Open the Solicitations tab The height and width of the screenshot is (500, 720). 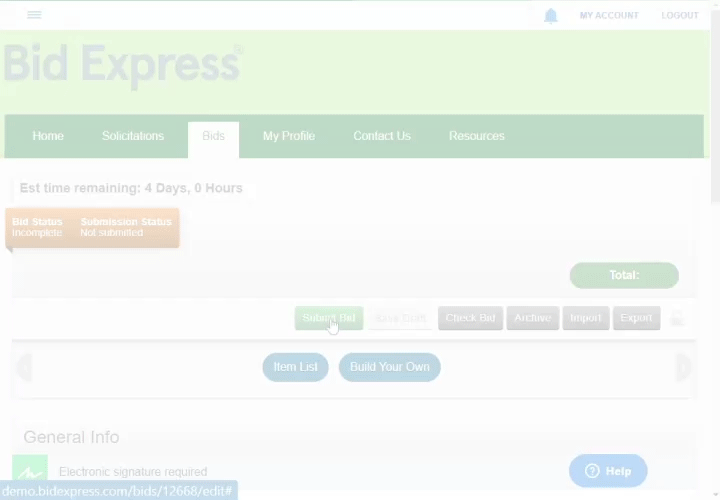133,136
